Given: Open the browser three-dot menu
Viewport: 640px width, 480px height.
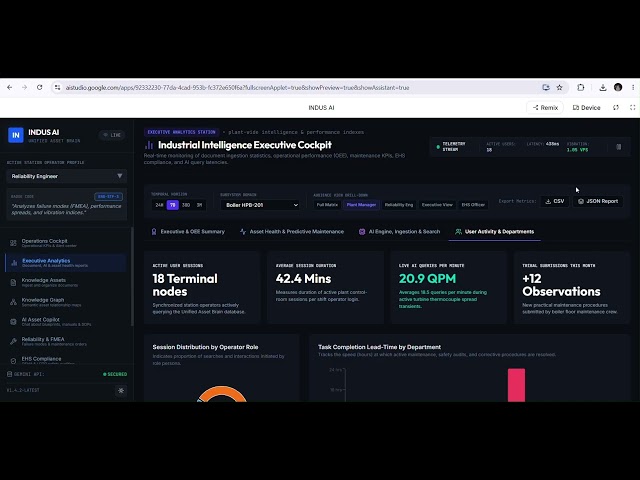Looking at the screenshot, I should [633, 87].
